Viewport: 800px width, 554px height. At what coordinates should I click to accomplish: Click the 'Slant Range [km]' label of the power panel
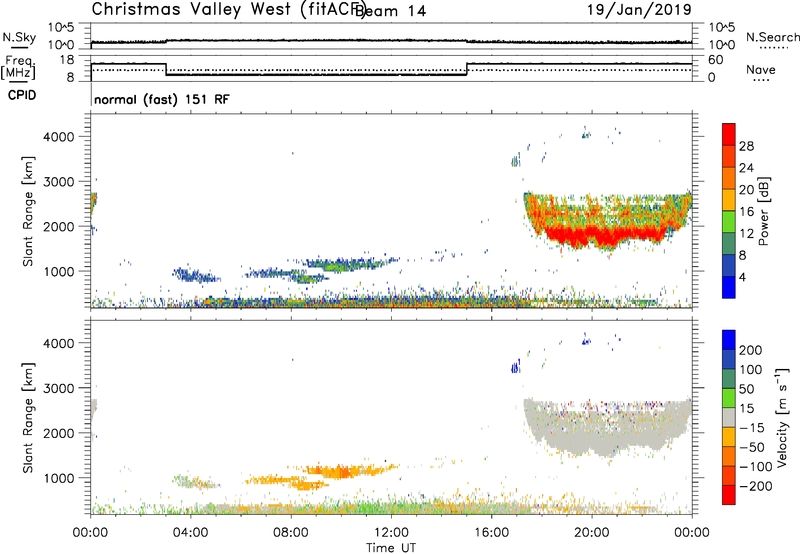tap(28, 211)
